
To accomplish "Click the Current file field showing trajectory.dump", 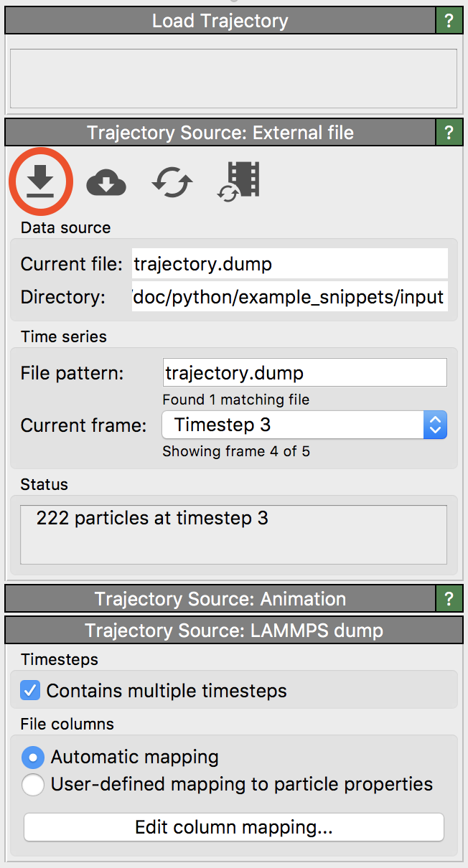I will point(289,264).
